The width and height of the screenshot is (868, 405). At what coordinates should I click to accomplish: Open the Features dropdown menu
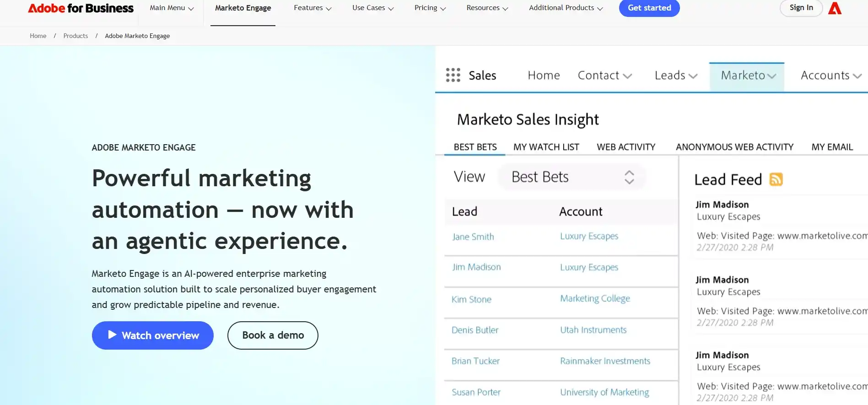click(313, 8)
